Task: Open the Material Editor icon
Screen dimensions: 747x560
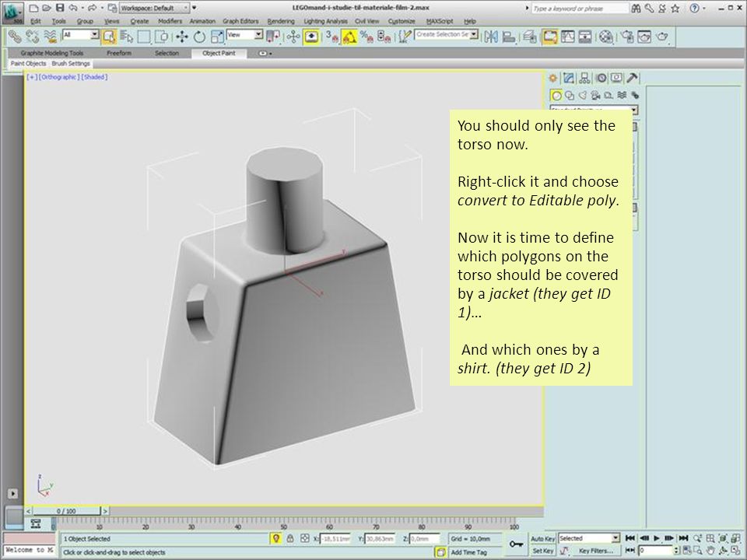Action: pyautogui.click(x=606, y=37)
